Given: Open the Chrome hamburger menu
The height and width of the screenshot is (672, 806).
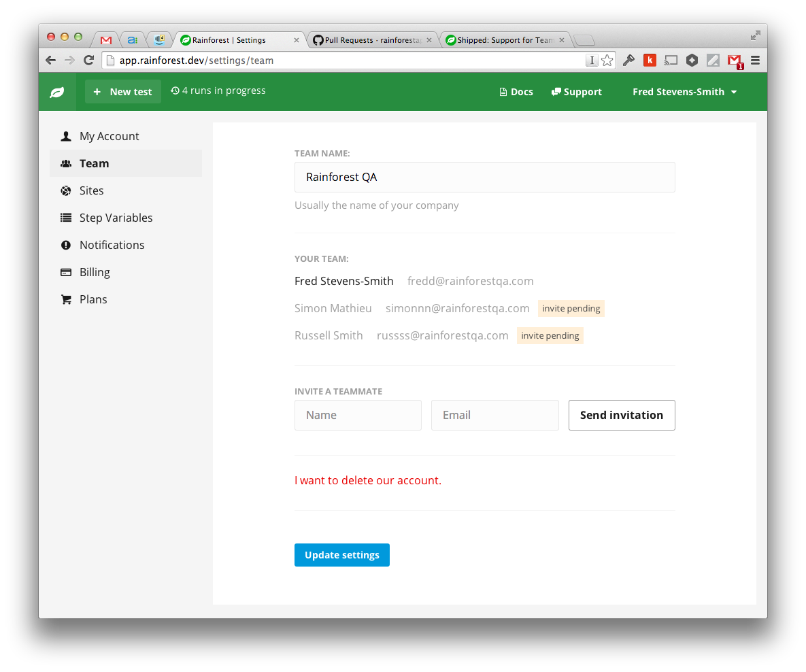Looking at the screenshot, I should click(755, 60).
